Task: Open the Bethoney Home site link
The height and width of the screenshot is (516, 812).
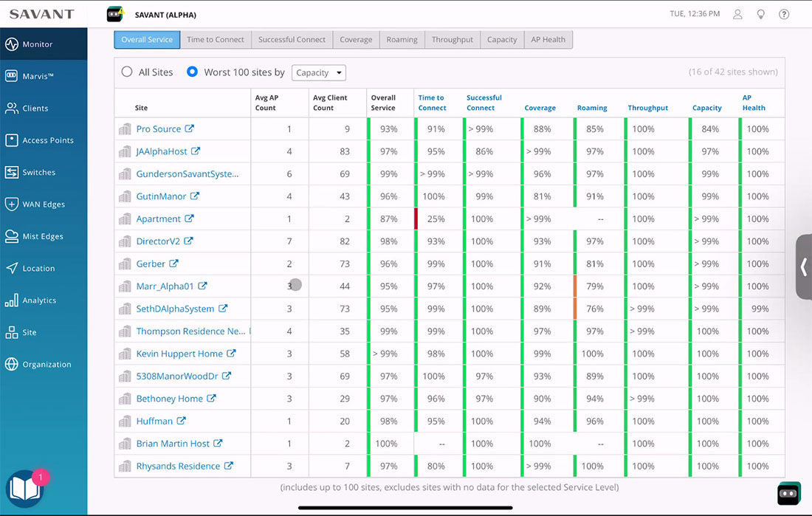Action: tap(169, 399)
